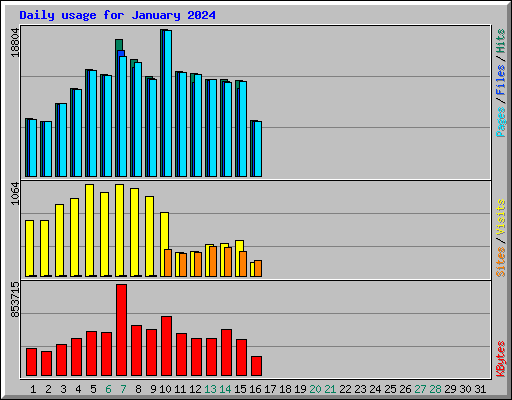Click weekend day 20 on the axis
This screenshot has height=400, width=512.
[x=315, y=389]
